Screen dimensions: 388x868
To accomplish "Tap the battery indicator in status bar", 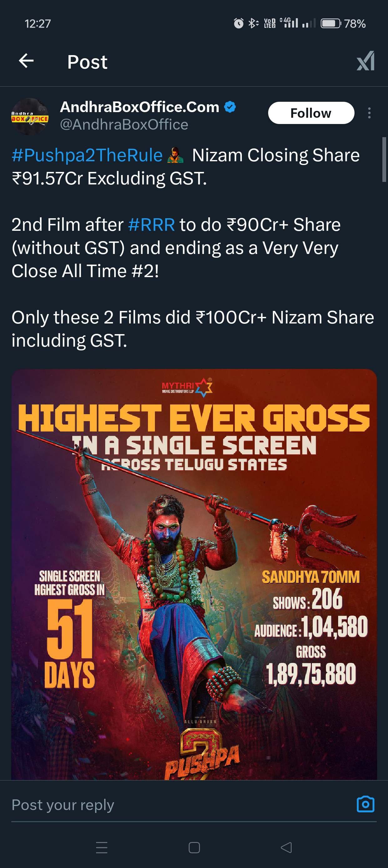I will [x=331, y=23].
